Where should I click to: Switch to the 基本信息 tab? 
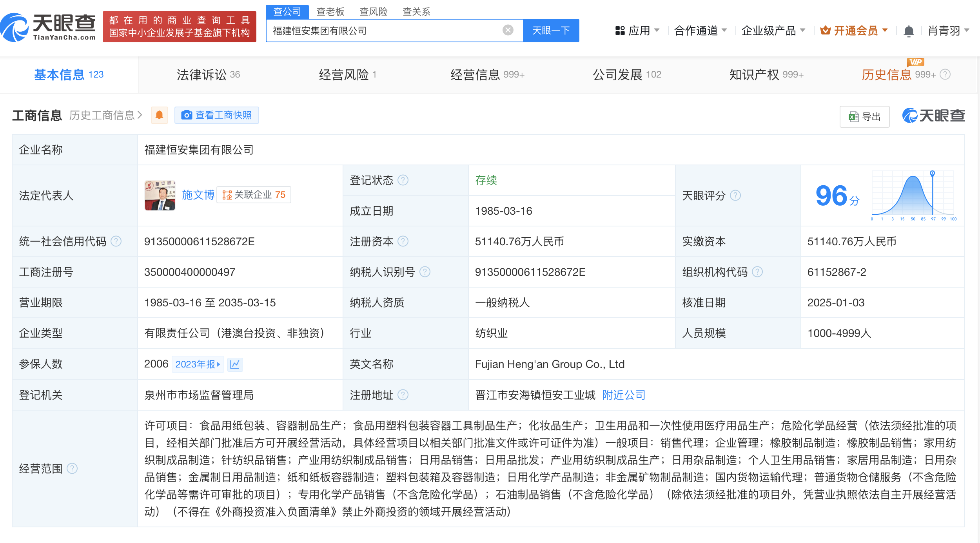(69, 74)
